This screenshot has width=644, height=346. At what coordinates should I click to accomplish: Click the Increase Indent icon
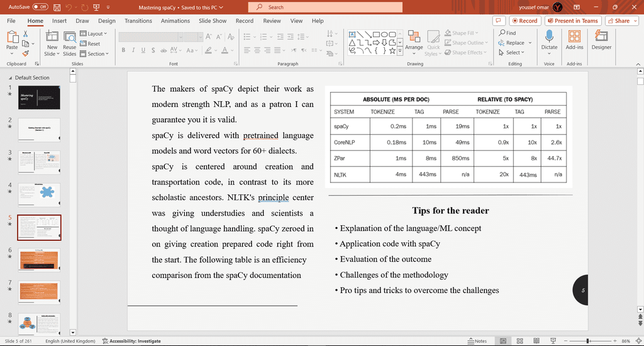tap(291, 37)
